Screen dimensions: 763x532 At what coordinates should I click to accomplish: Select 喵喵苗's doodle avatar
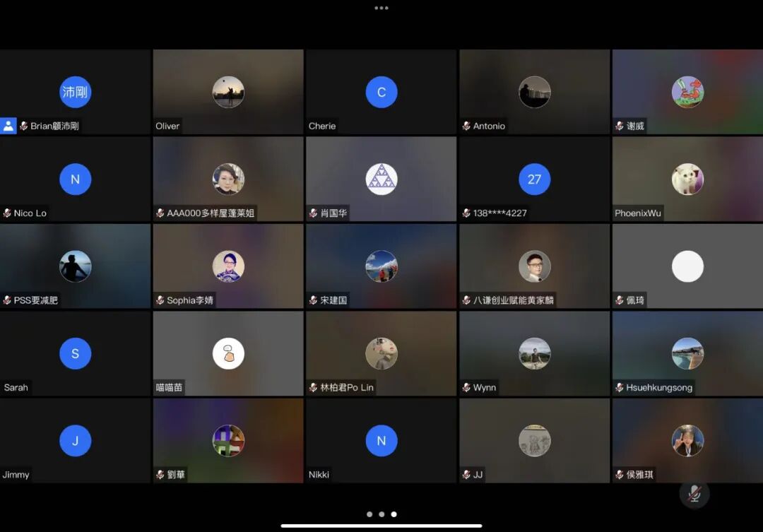[228, 353]
